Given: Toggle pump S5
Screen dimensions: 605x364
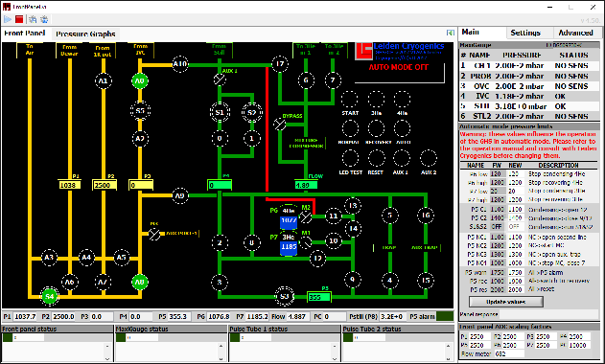Looking at the screenshot, I should (x=140, y=111).
